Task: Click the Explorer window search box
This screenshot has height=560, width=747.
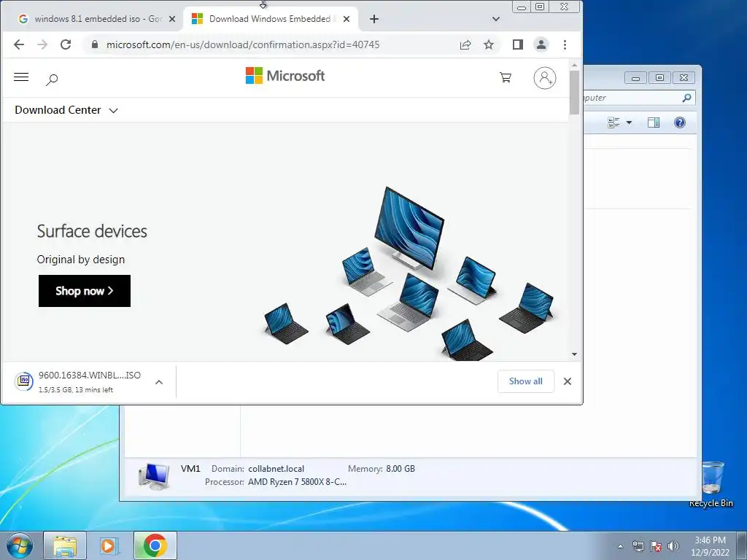Action: pyautogui.click(x=638, y=98)
